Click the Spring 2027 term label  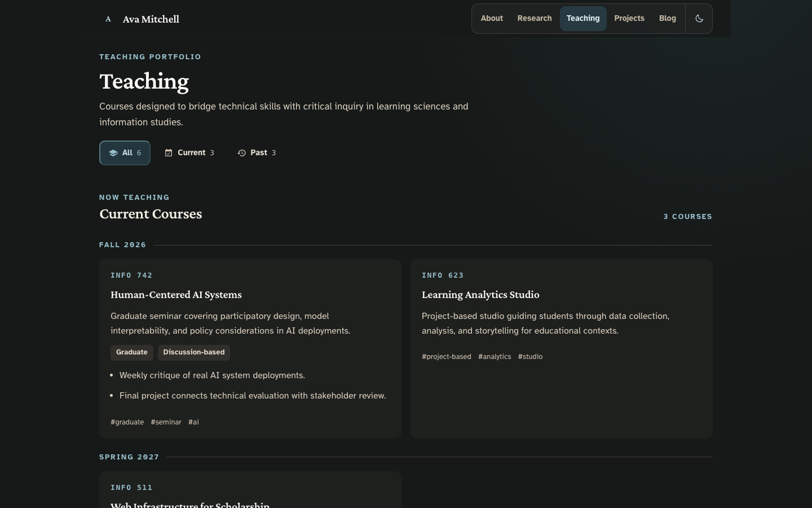point(129,457)
